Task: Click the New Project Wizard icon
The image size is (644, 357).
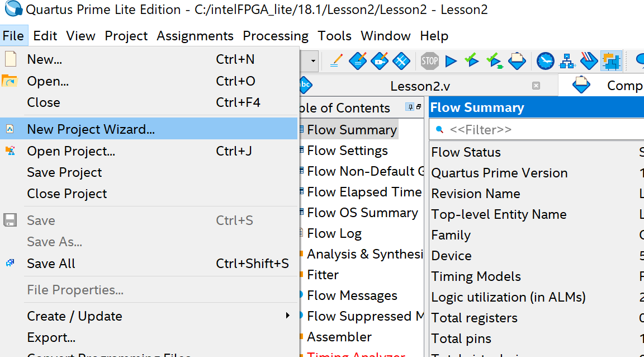Action: click(x=10, y=129)
